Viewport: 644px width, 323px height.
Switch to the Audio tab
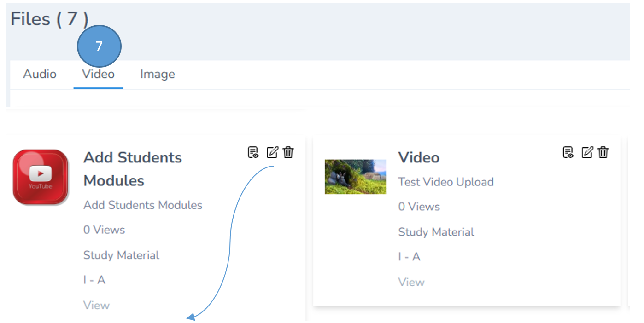(40, 74)
